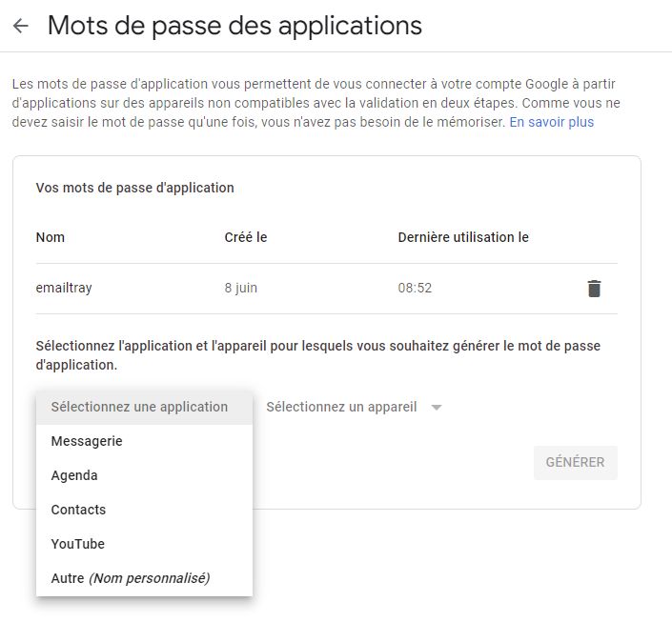Choose YouTube from the application menu
Screen dimensions: 672x622
pos(77,544)
